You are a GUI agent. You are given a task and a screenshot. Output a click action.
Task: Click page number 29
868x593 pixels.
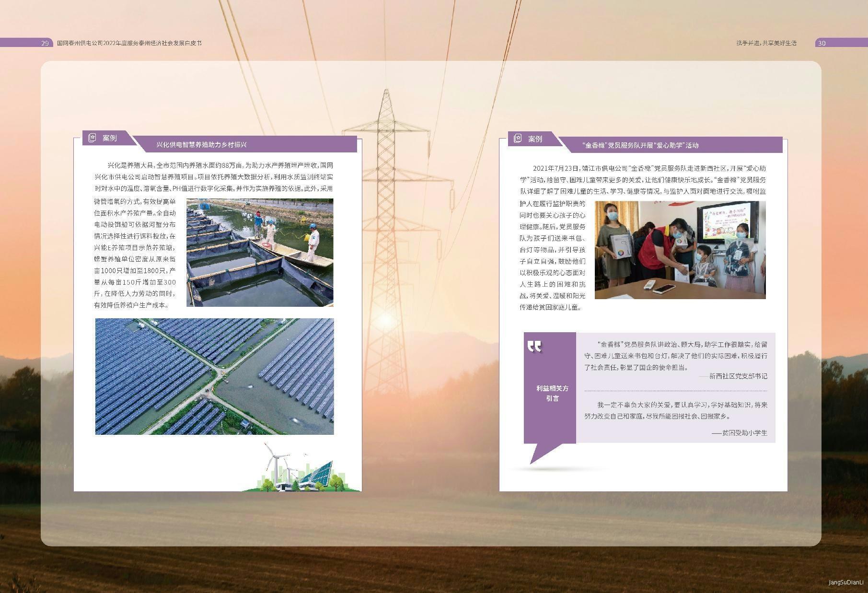pos(45,43)
